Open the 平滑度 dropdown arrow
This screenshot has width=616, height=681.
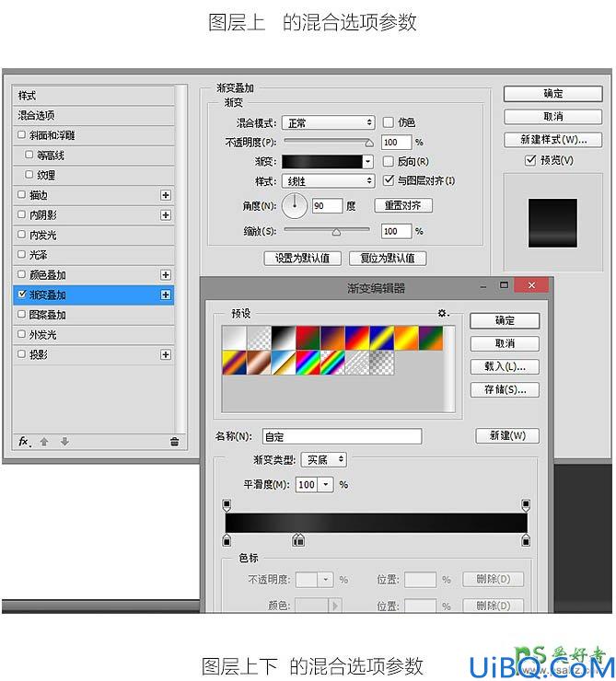(x=326, y=484)
